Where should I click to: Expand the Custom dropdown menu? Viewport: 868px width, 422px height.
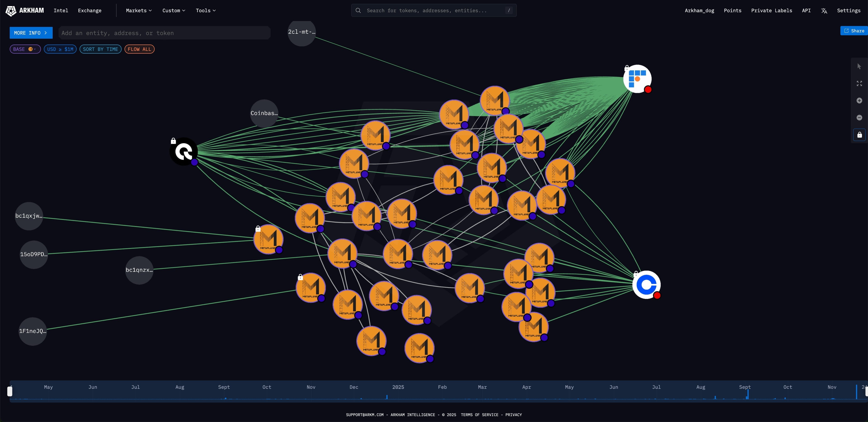pyautogui.click(x=174, y=10)
